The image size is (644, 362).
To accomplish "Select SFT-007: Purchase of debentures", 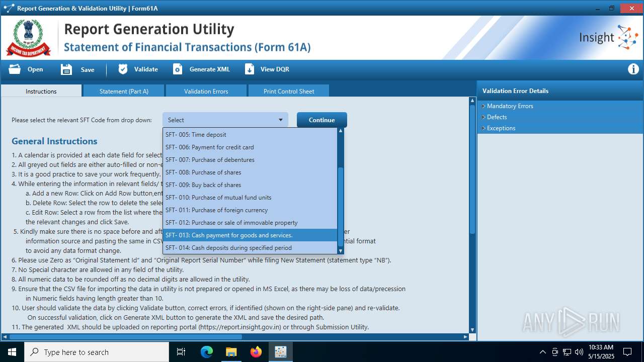I will pyautogui.click(x=250, y=160).
